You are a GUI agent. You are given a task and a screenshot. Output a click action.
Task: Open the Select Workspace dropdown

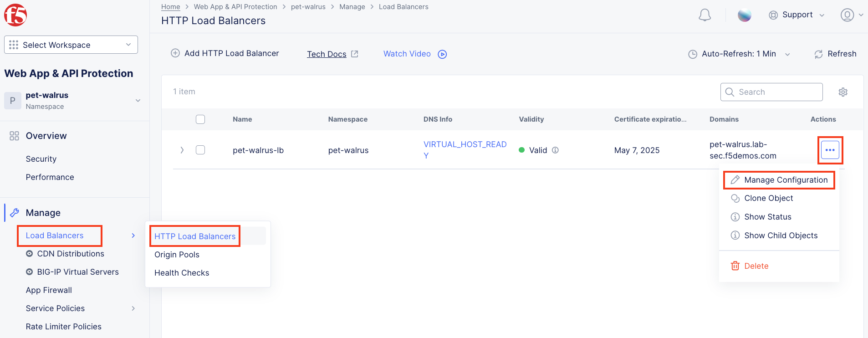pyautogui.click(x=71, y=45)
